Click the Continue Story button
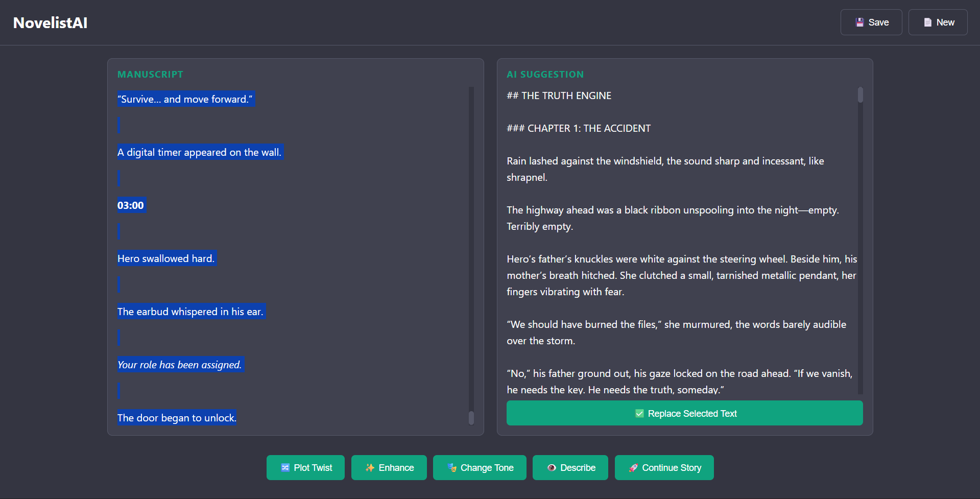The image size is (980, 499). [664, 468]
